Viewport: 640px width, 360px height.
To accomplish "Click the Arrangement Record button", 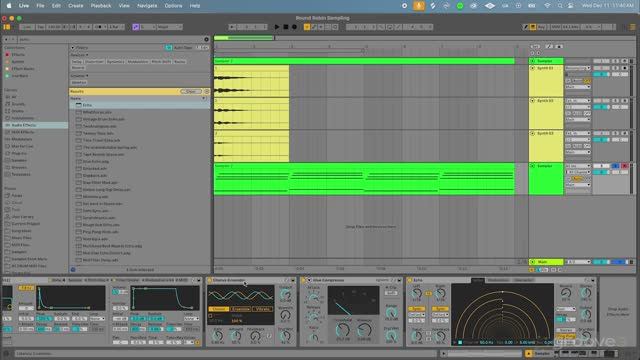I will 294,27.
